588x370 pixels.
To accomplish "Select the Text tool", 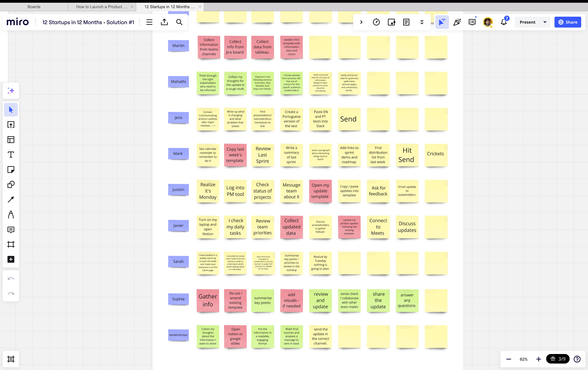I will coord(11,155).
